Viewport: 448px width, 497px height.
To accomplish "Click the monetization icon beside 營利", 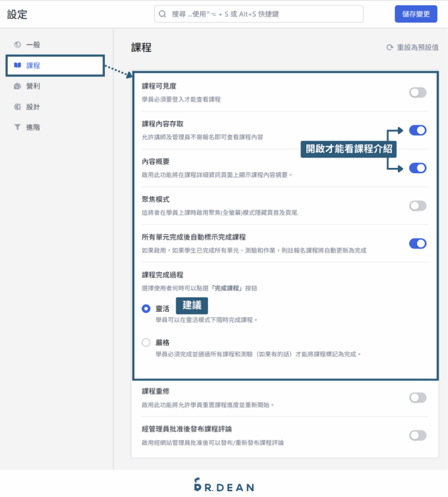I will [17, 86].
